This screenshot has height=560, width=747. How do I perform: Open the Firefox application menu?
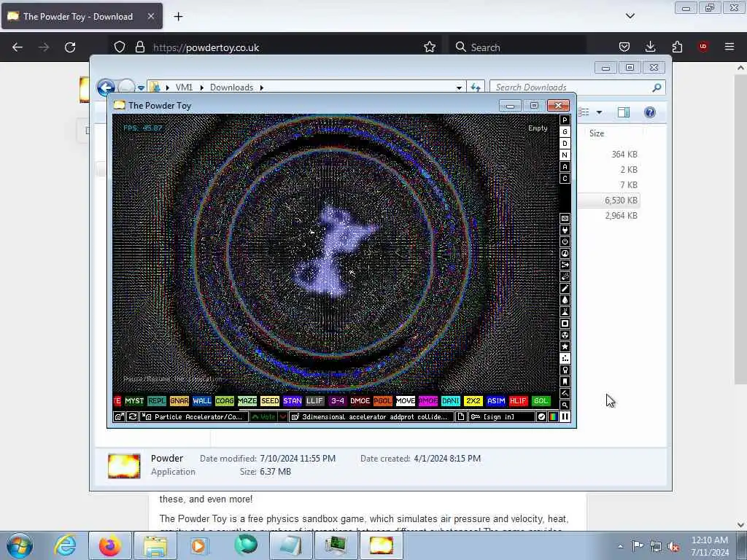[729, 47]
